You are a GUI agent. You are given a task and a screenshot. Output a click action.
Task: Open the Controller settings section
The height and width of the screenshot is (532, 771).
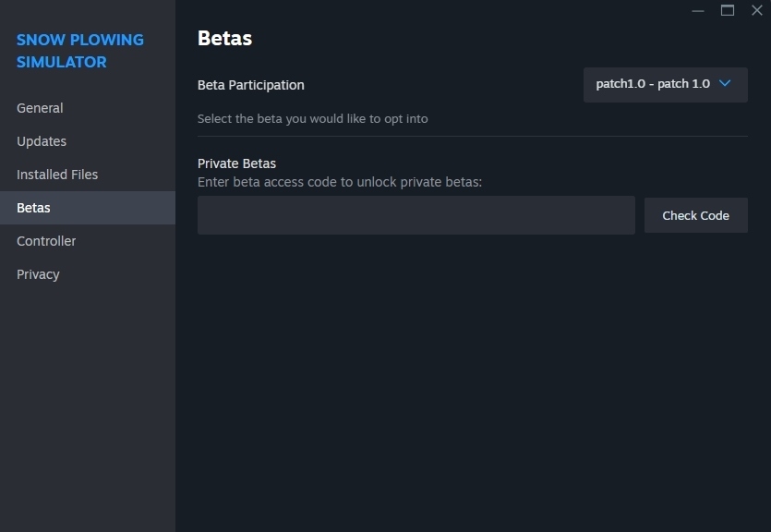(46, 241)
